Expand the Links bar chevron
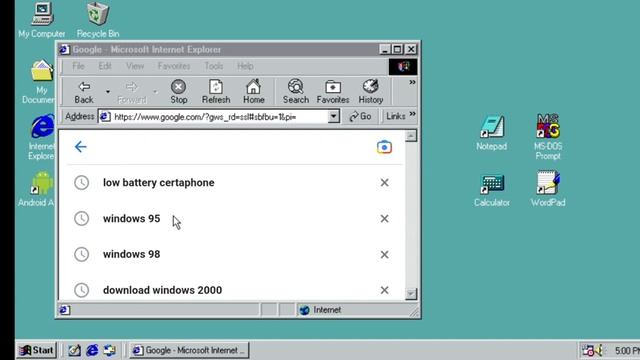The width and height of the screenshot is (640, 360). coord(412,113)
